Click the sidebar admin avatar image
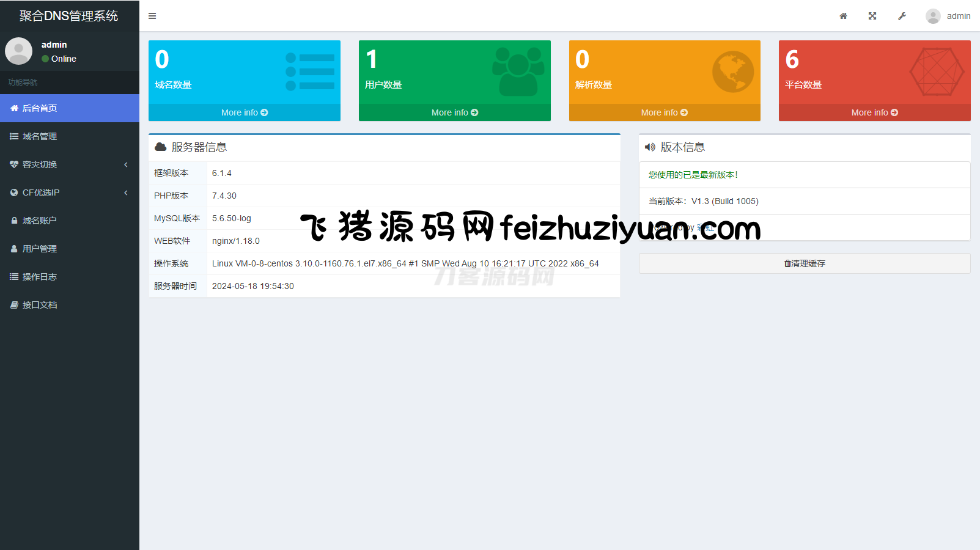This screenshot has height=550, width=980. pyautogui.click(x=19, y=51)
